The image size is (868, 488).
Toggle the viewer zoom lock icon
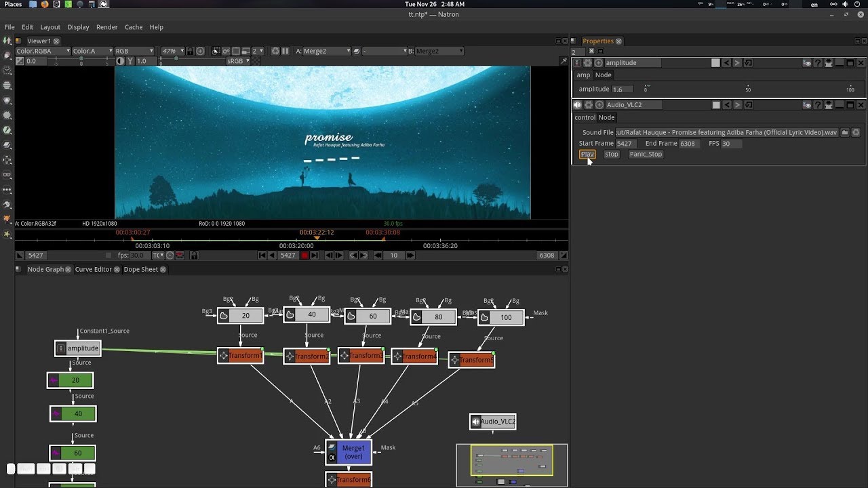pyautogui.click(x=190, y=51)
